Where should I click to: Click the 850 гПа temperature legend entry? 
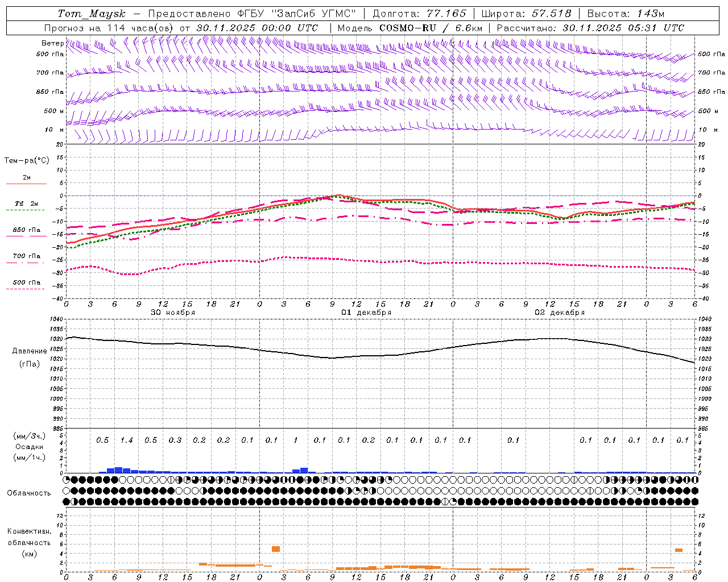tap(27, 230)
